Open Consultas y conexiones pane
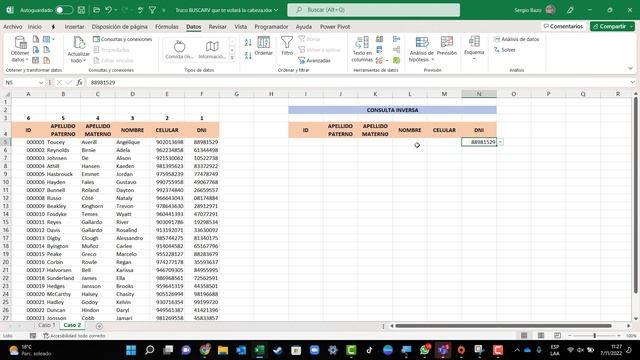The image size is (640, 360). click(122, 39)
